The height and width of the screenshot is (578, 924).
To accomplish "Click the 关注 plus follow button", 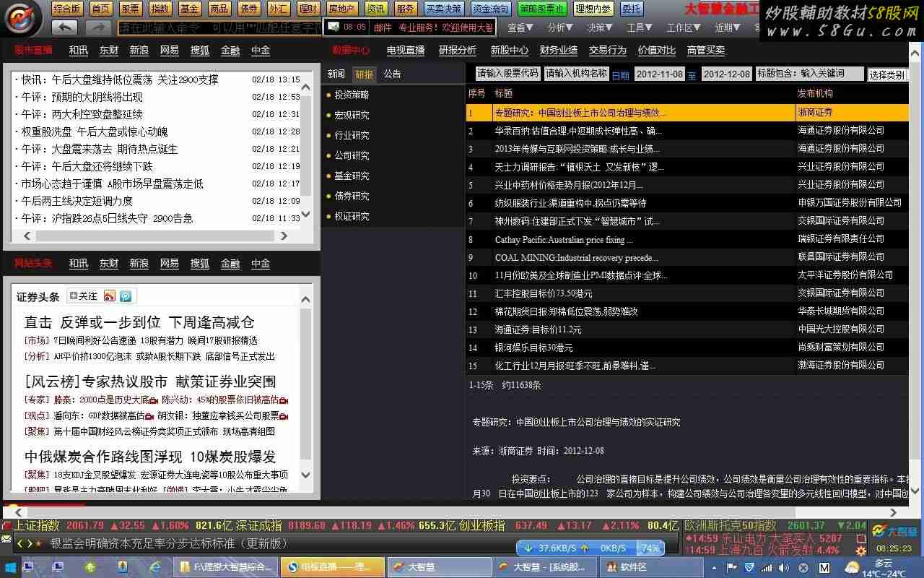I will (x=83, y=296).
